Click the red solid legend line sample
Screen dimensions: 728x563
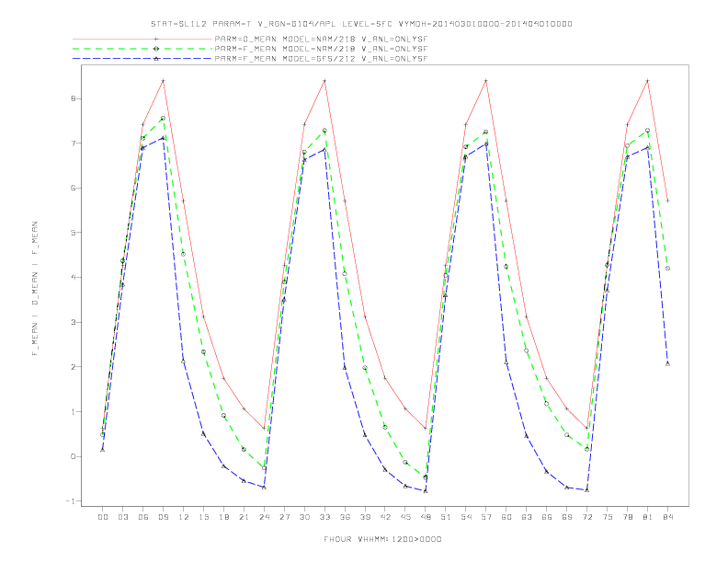(142, 39)
